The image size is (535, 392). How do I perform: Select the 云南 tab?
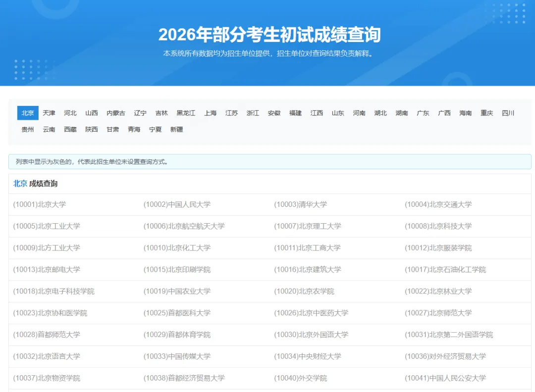click(49, 129)
